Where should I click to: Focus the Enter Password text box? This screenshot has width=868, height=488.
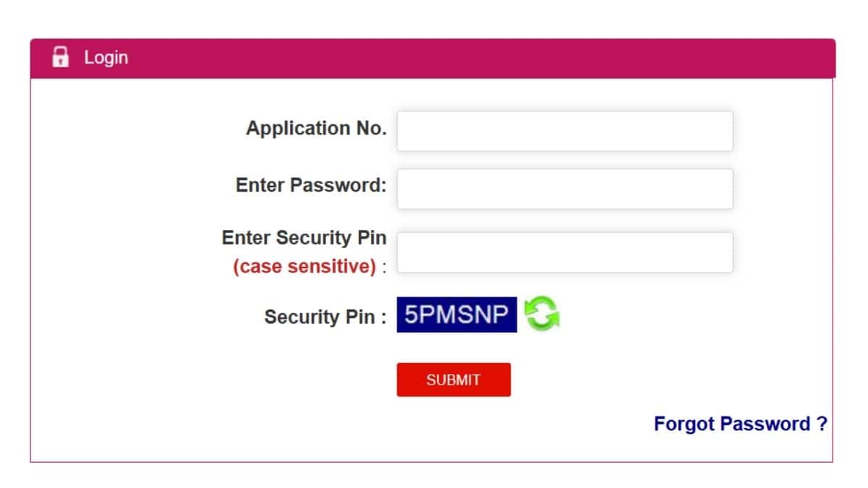(565, 189)
